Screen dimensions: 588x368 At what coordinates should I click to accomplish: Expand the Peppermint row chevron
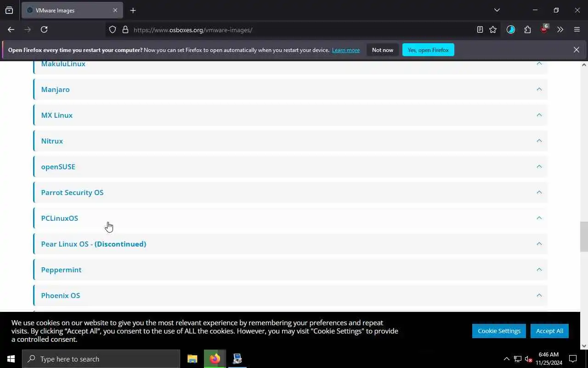[539, 270]
